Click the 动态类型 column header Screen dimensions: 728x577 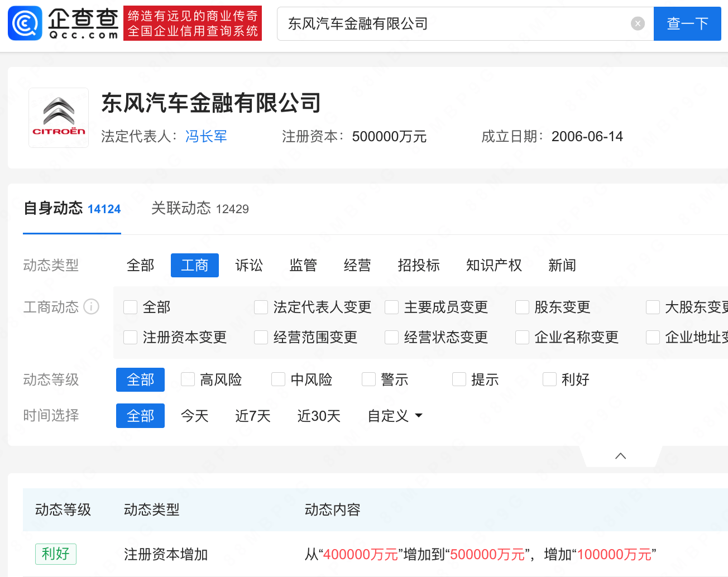[152, 509]
